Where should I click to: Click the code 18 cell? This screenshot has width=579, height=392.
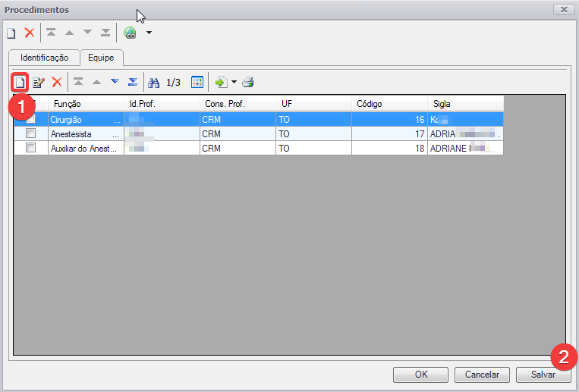click(389, 149)
